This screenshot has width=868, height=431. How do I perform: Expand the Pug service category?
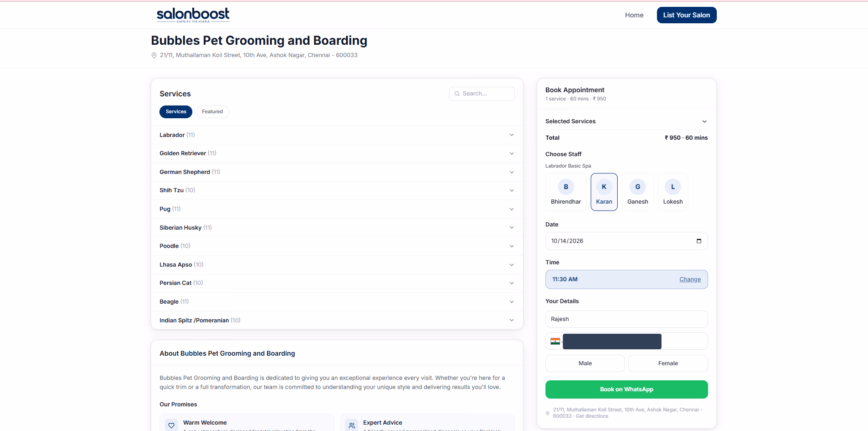tap(337, 209)
